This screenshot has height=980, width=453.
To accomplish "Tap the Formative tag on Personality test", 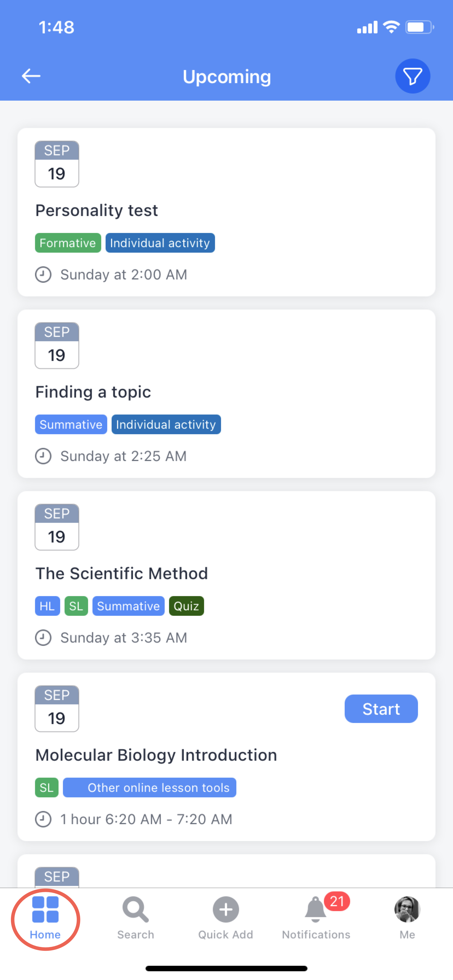I will 68,243.
